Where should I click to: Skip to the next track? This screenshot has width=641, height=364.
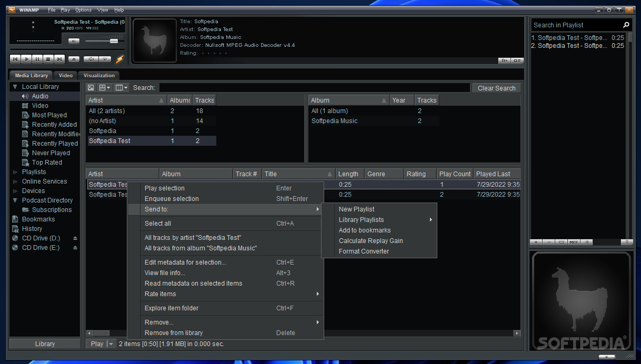tap(59, 59)
